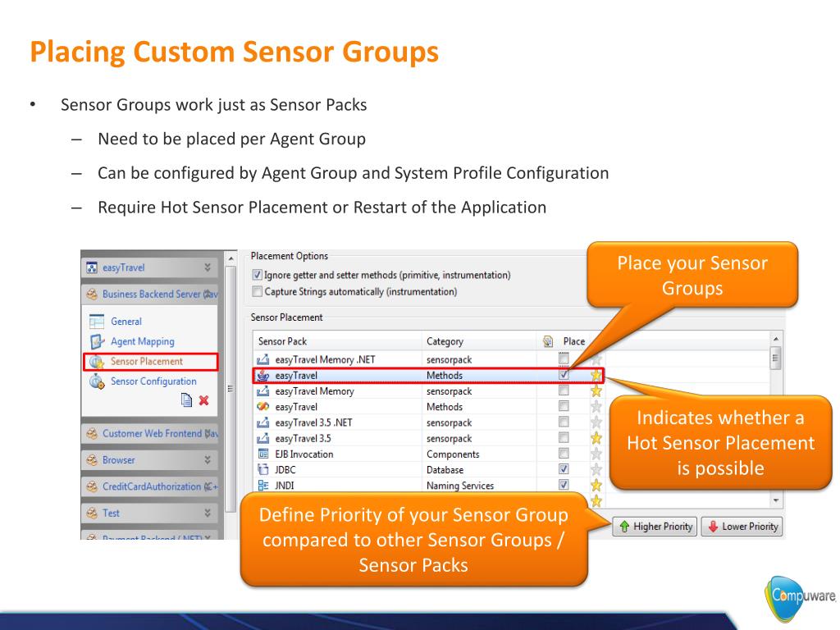Uncheck Place box for JDBC

(x=564, y=468)
